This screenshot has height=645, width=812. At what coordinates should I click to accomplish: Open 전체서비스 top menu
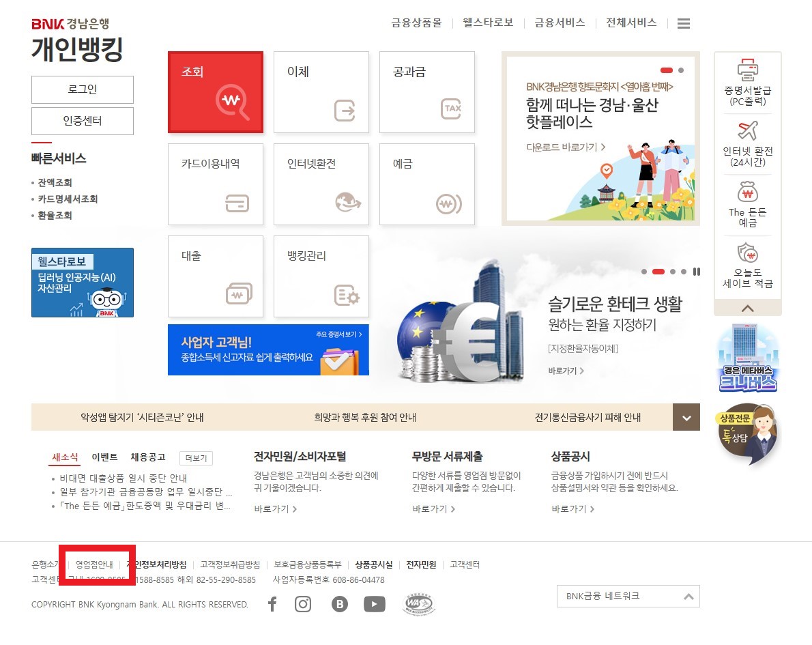[631, 23]
